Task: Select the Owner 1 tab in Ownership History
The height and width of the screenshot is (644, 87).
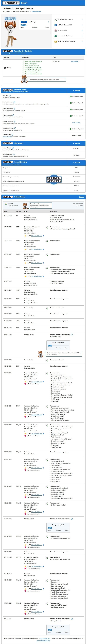Action: [x=76, y=163]
